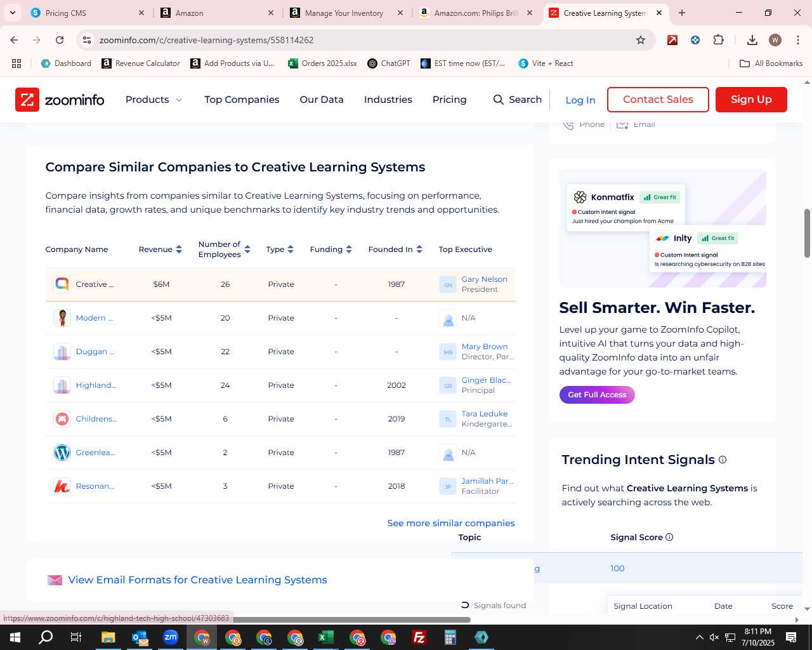Click the Sign Up button
This screenshot has height=650, width=812.
point(751,100)
